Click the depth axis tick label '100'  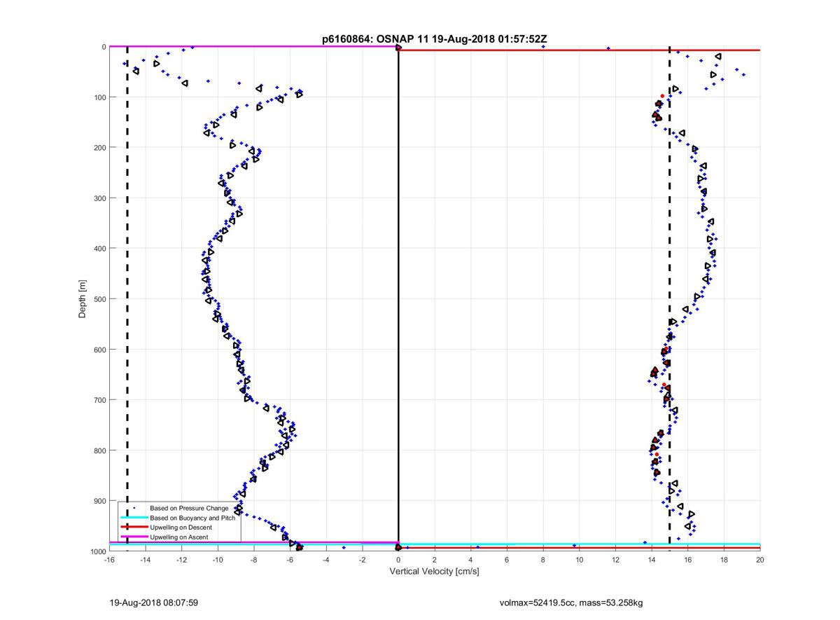(99, 97)
